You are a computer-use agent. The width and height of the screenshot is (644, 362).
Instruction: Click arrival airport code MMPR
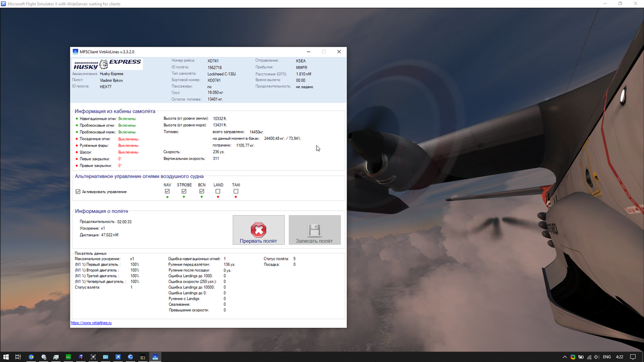click(301, 67)
